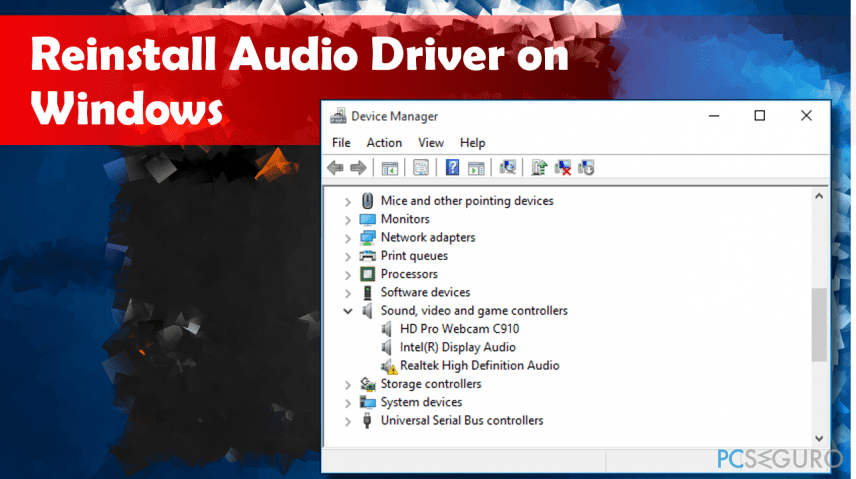Click the Back arrow toolbar icon
856x479 pixels.
click(335, 168)
